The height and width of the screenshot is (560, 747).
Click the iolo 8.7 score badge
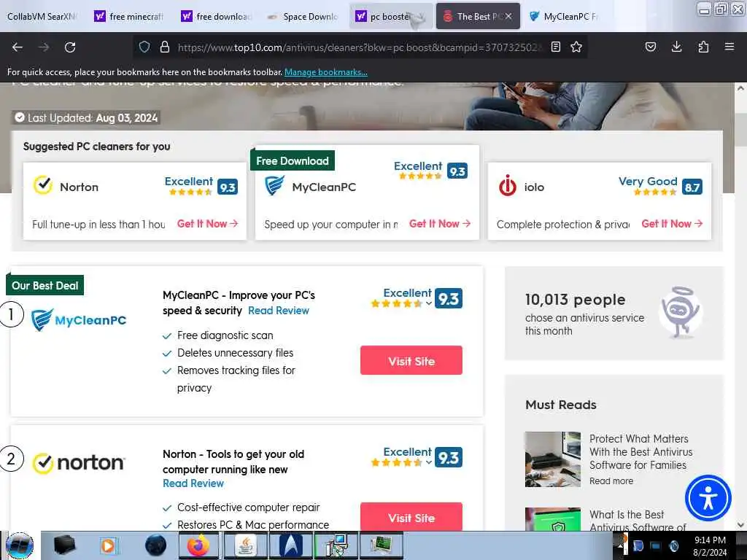click(692, 187)
